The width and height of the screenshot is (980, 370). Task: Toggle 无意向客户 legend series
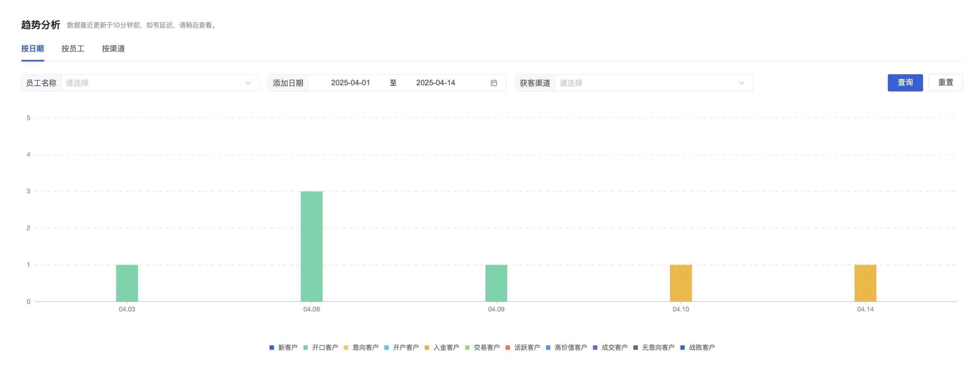click(x=654, y=347)
